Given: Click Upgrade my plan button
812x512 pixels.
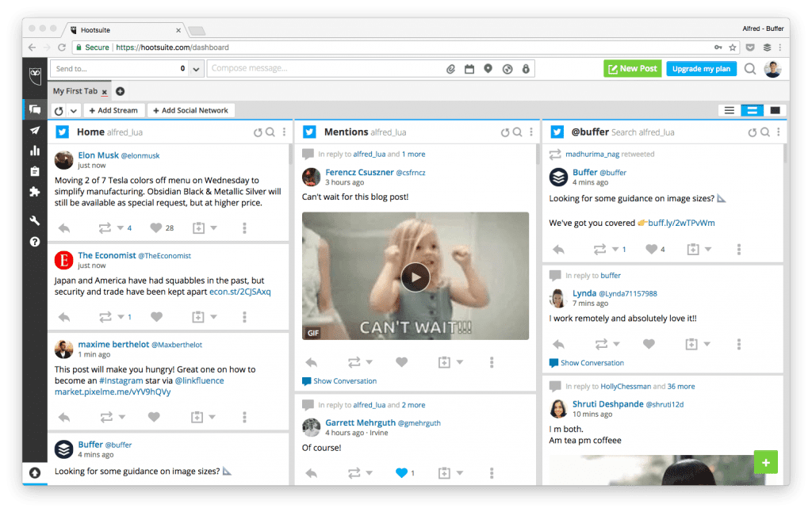Looking at the screenshot, I should tap(701, 69).
